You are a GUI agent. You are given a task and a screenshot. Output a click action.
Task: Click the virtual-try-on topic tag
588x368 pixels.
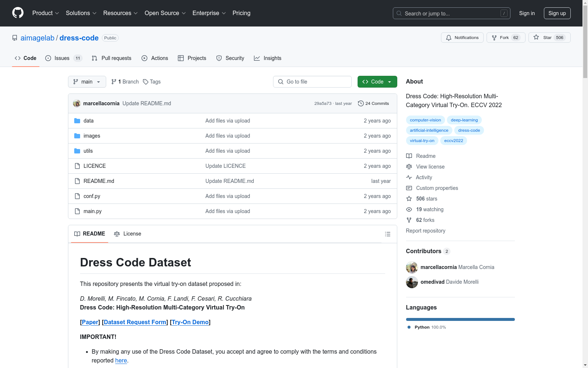click(x=422, y=141)
